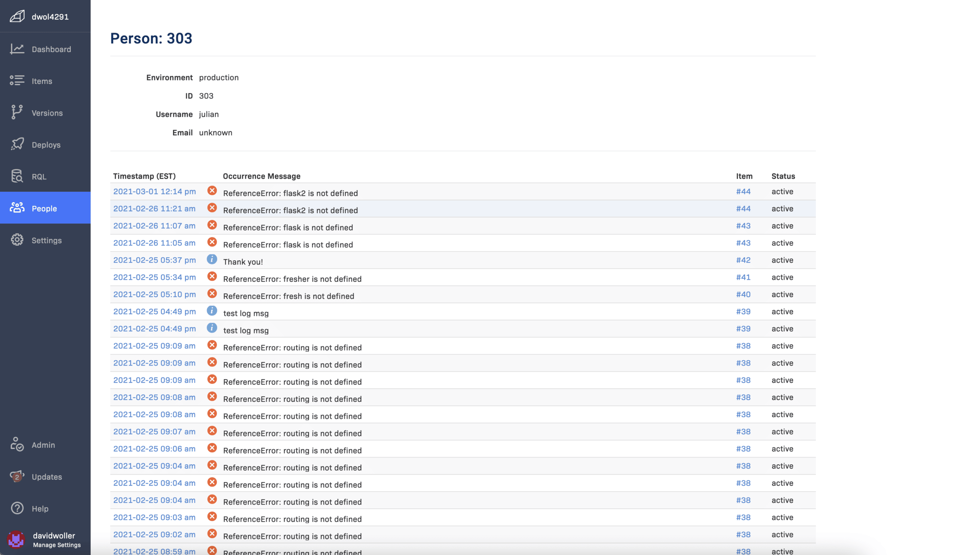Screen dimensions: 980x555
Task: Click the info icon beside Thank you!
Action: click(212, 260)
